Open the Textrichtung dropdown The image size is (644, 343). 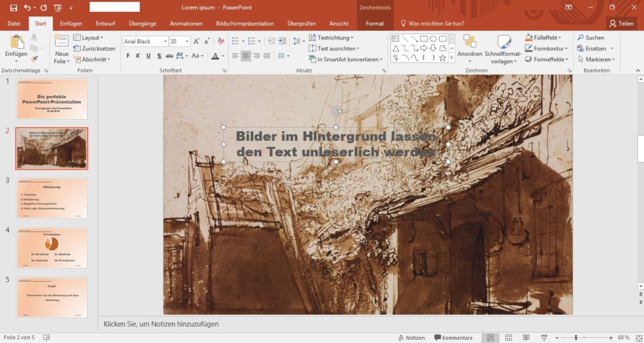coord(331,38)
